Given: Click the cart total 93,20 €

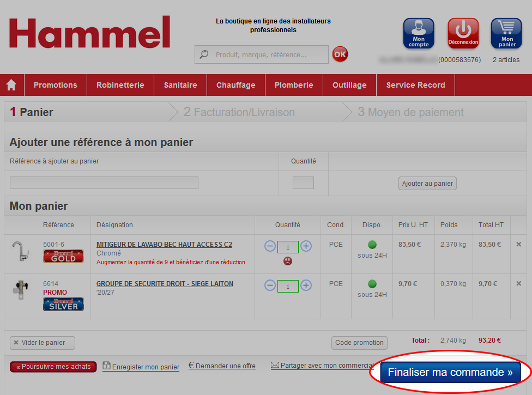Looking at the screenshot, I should click(489, 341).
